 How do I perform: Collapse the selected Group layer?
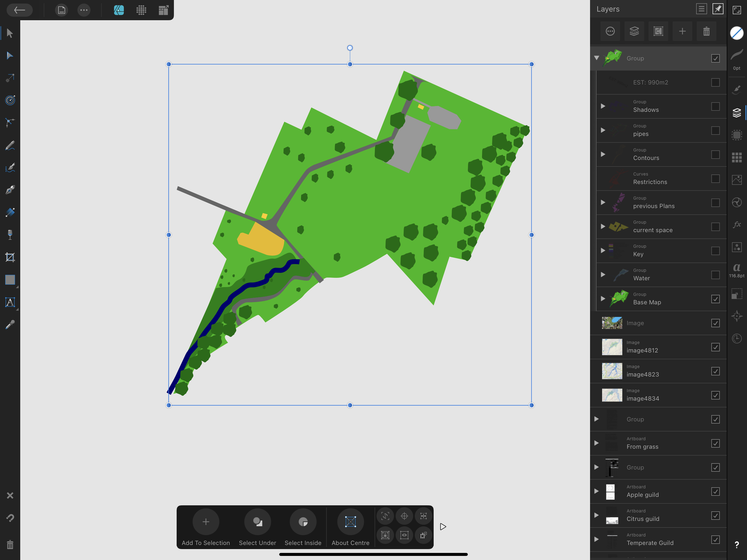(x=596, y=58)
